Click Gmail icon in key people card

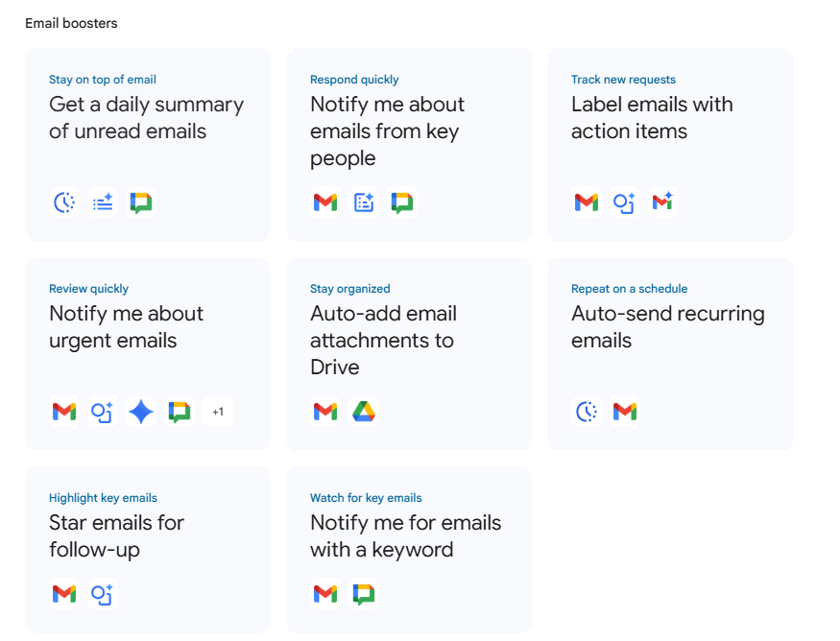[x=325, y=202]
